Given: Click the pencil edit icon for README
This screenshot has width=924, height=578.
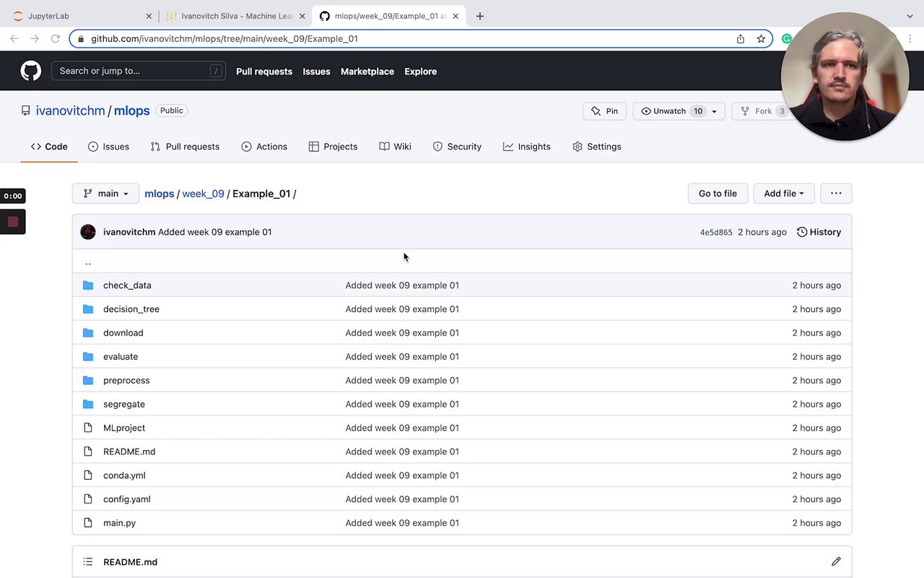Looking at the screenshot, I should pyautogui.click(x=836, y=561).
